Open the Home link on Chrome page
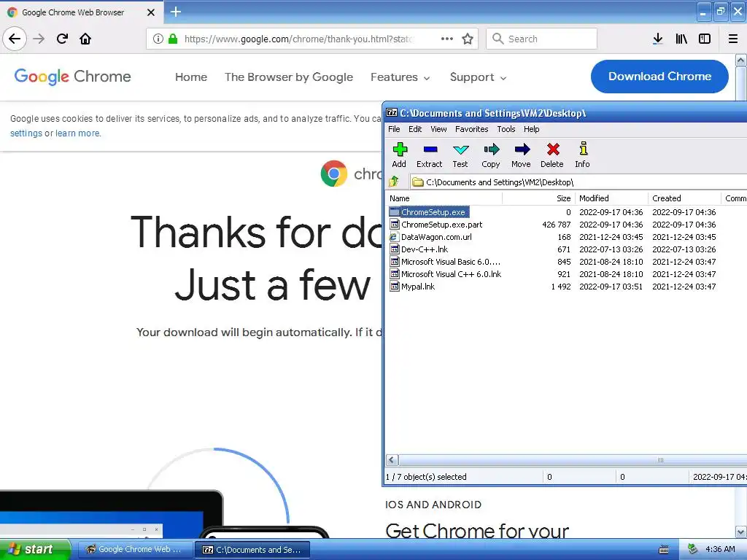Viewport: 747px width, 560px height. (x=191, y=77)
